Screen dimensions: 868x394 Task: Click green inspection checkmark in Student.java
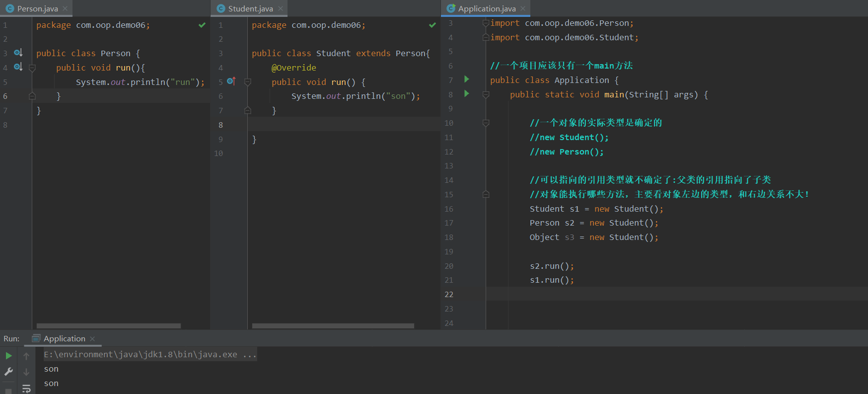point(433,25)
